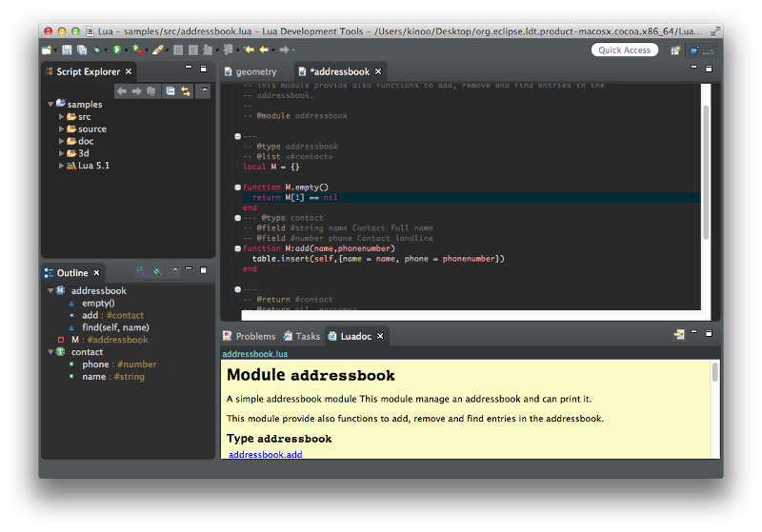Go to last edit location icon
This screenshot has width=762, height=532.
tap(250, 50)
